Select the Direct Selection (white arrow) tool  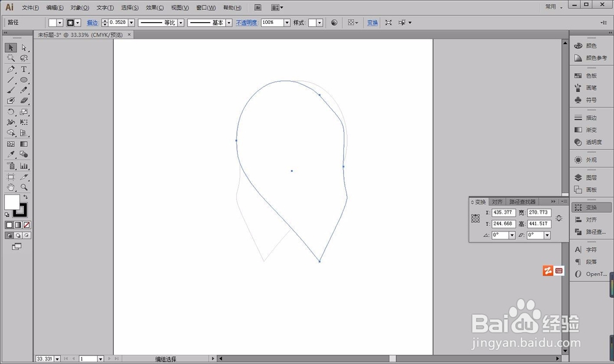[x=24, y=48]
